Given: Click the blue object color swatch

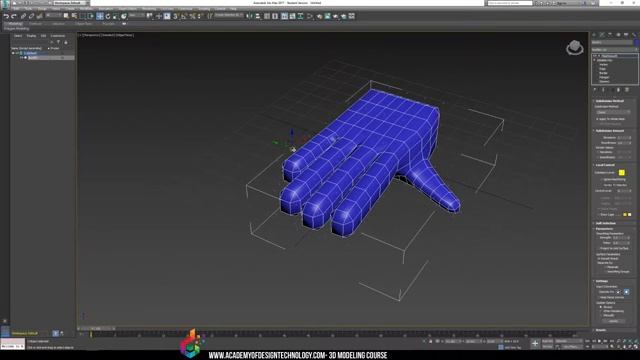Looking at the screenshot, I should (637, 42).
